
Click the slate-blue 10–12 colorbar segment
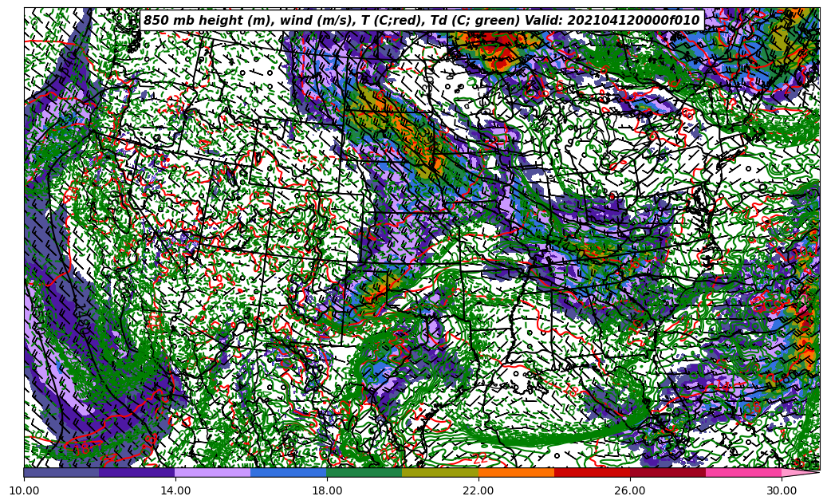(61, 472)
